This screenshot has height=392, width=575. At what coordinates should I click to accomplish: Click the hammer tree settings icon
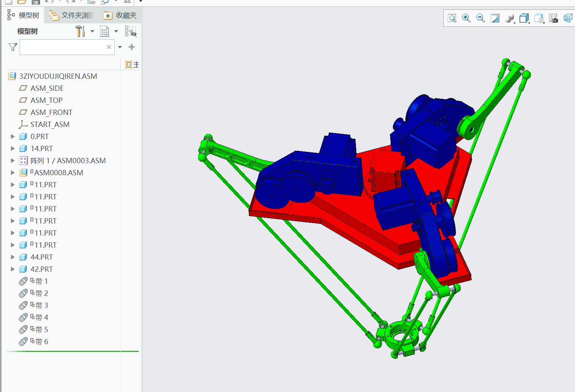coord(80,31)
